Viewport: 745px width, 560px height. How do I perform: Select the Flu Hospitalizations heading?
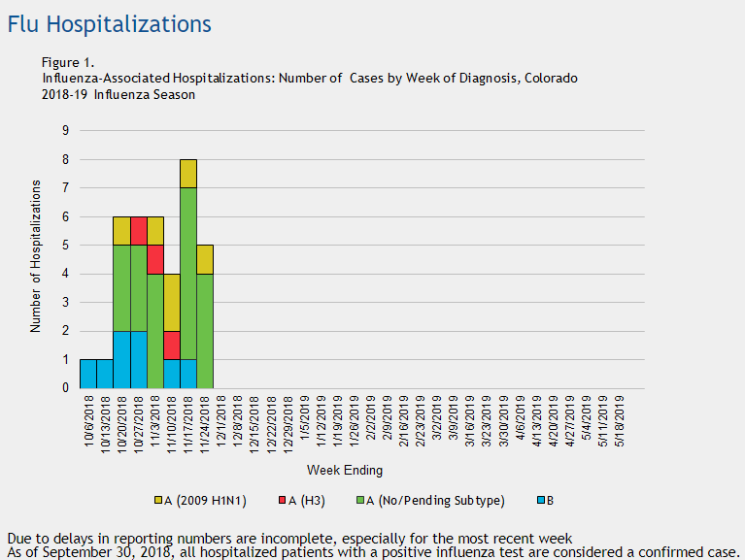(x=109, y=23)
